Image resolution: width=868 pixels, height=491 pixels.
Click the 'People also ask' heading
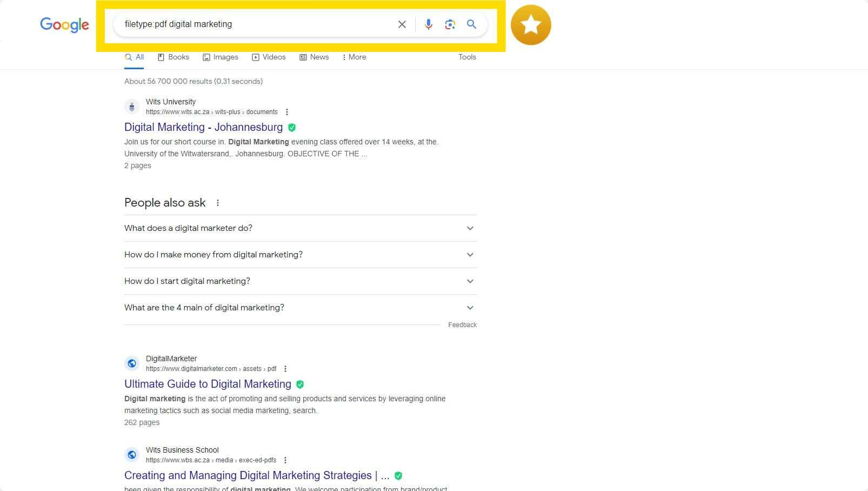tap(165, 203)
